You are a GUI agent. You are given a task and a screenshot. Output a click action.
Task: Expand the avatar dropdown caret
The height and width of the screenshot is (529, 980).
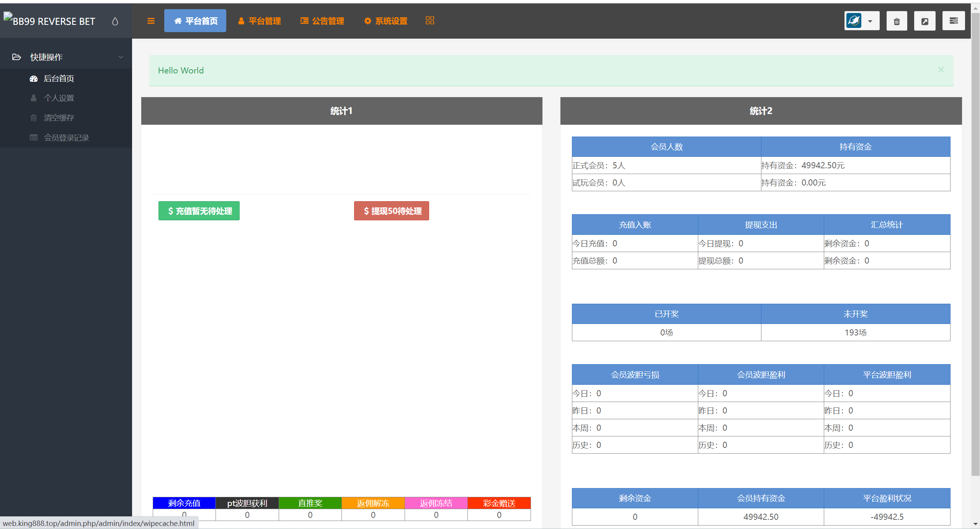coord(870,21)
